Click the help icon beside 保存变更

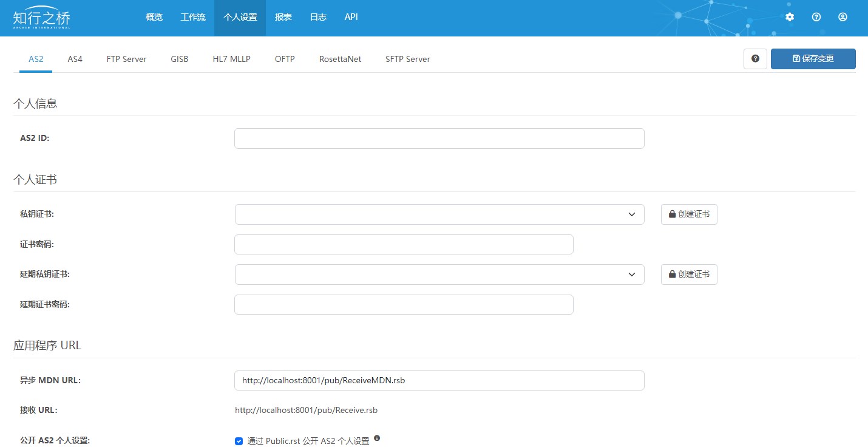755,59
